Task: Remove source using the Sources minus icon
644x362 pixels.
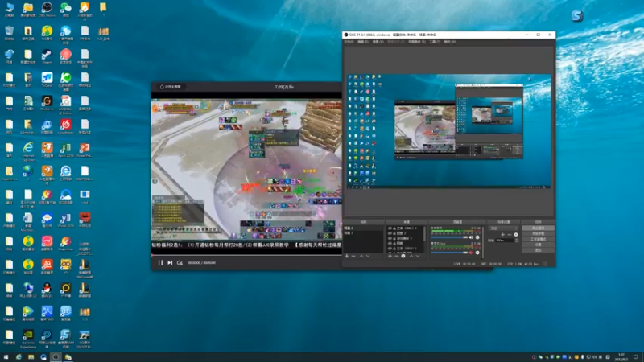Action: 397,256
